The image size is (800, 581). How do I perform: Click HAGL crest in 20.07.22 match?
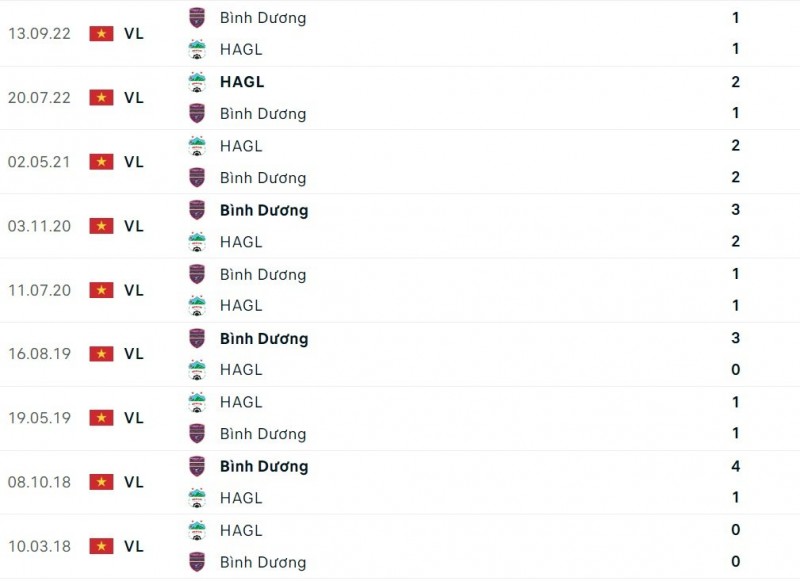click(197, 82)
